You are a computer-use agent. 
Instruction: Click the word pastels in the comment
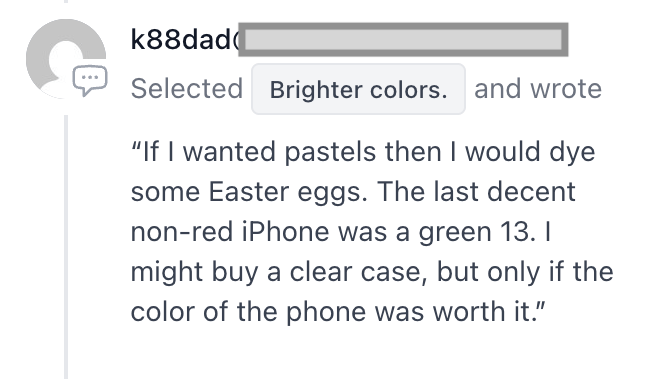(x=330, y=153)
